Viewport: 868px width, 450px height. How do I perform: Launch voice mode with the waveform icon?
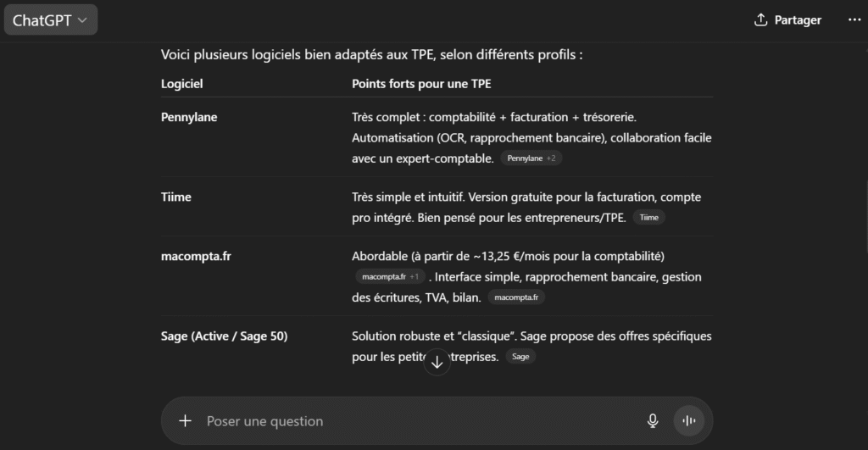[x=688, y=421]
